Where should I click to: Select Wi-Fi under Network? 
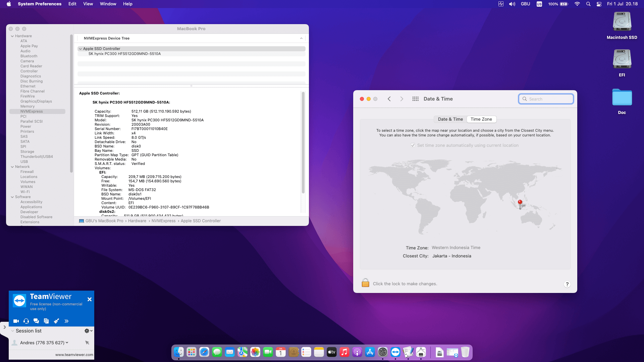pyautogui.click(x=25, y=192)
